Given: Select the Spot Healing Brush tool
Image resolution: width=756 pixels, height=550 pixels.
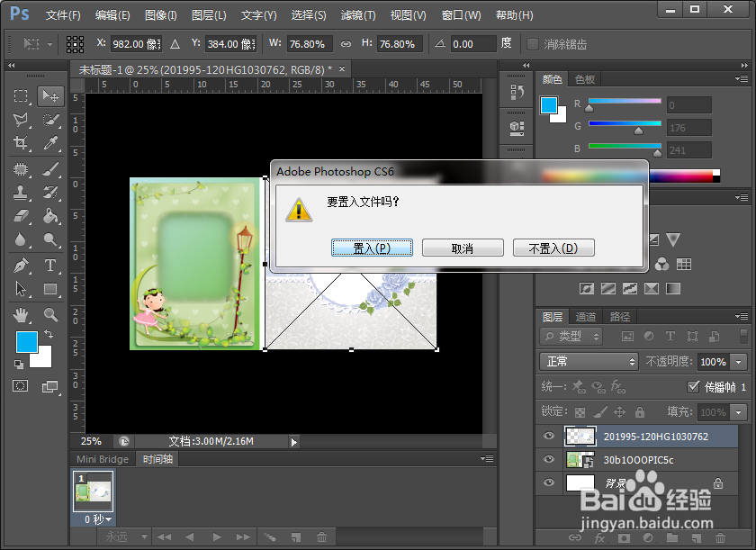Looking at the screenshot, I should tap(21, 169).
